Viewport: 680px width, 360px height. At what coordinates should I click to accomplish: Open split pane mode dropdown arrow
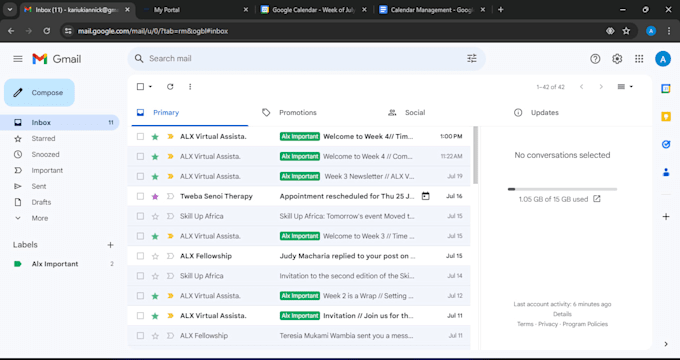631,87
